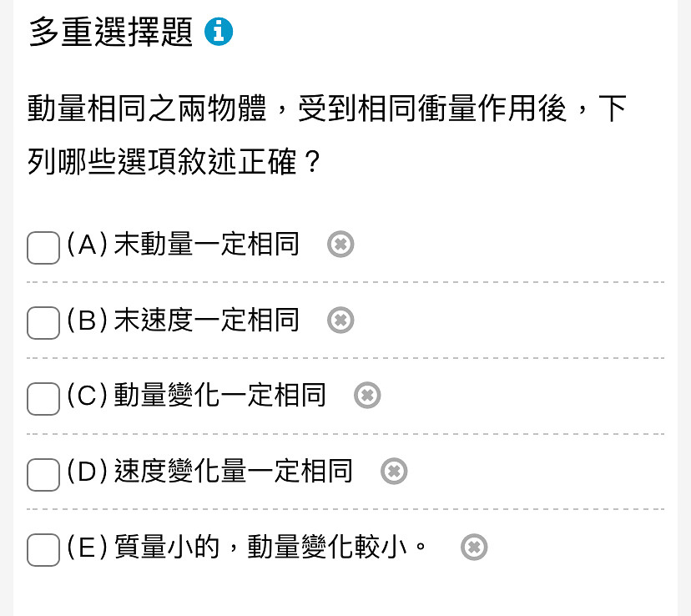The height and width of the screenshot is (616, 691).
Task: Enable the checkbox for option (D)
Action: (43, 475)
